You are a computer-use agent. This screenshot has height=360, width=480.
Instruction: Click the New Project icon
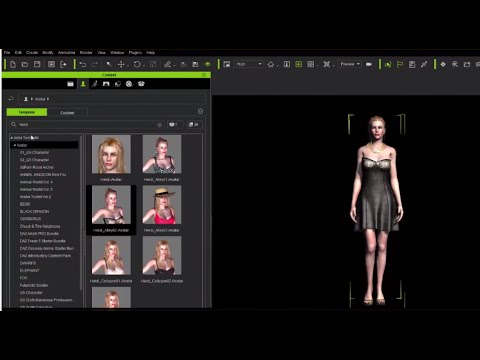pyautogui.click(x=13, y=64)
